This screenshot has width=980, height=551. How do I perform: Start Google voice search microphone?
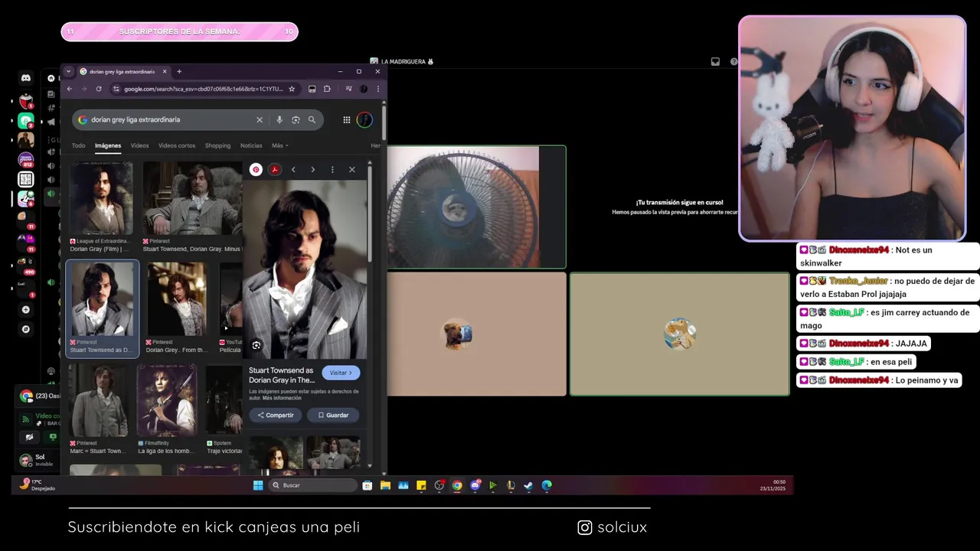pos(279,119)
